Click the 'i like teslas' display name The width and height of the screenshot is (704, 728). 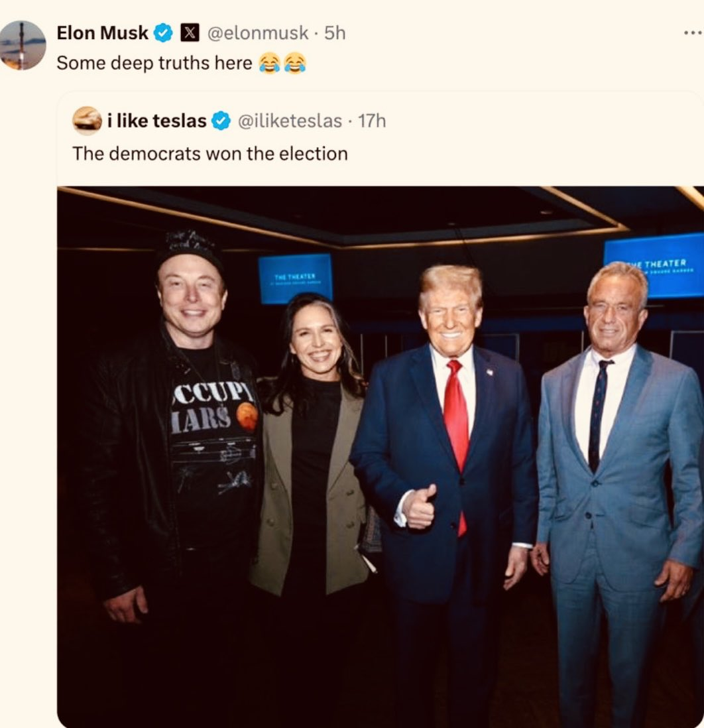tap(156, 121)
